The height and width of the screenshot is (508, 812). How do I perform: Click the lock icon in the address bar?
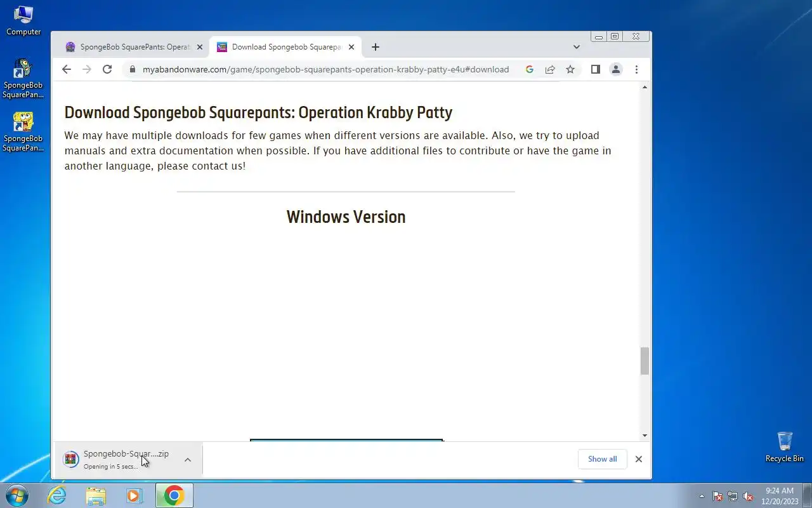tap(132, 69)
